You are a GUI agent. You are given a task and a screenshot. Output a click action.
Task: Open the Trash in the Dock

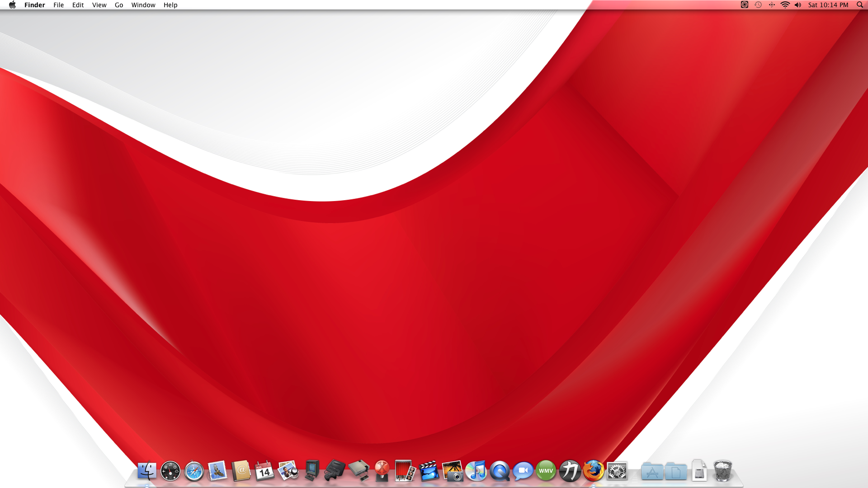pyautogui.click(x=722, y=471)
